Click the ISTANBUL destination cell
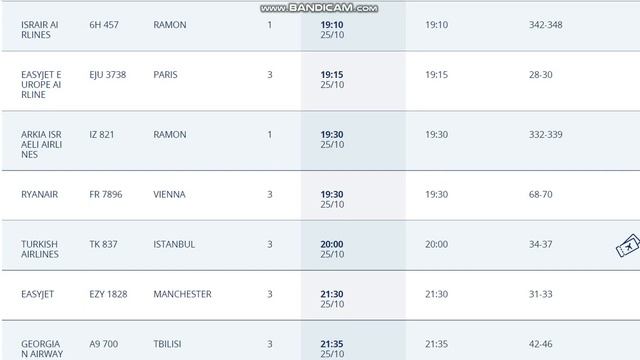Viewport: 640px width, 360px height. pyautogui.click(x=174, y=244)
